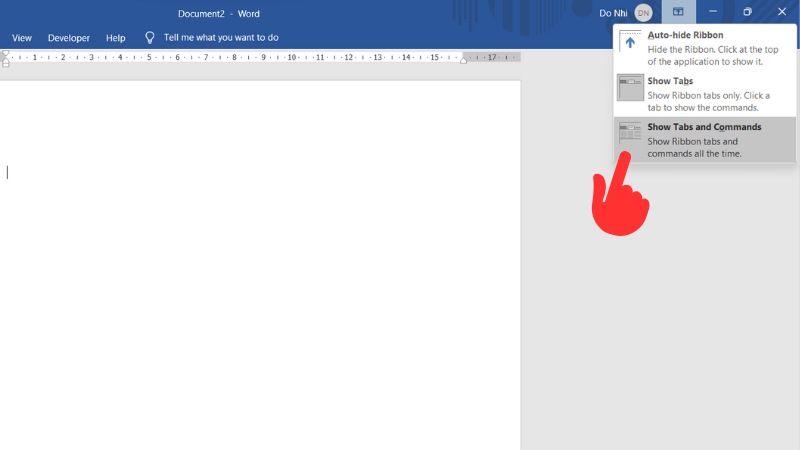Restore down the Word window
Viewport: 800px width, 450px height.
coord(747,12)
